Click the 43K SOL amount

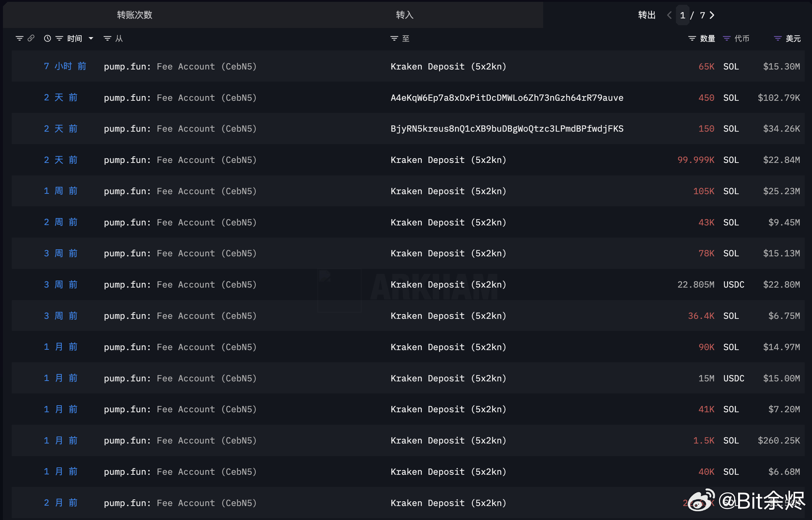pos(706,222)
